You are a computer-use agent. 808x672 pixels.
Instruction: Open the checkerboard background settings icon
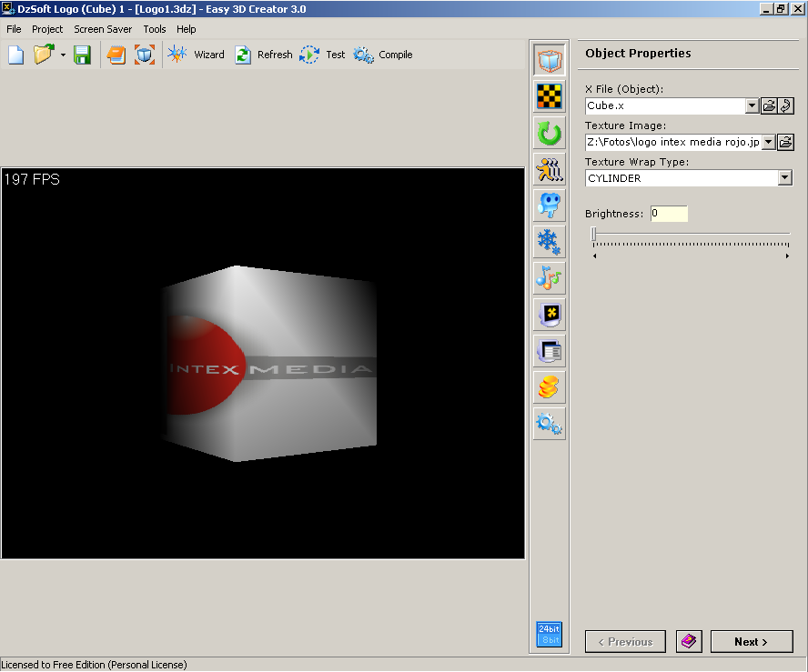pos(550,96)
